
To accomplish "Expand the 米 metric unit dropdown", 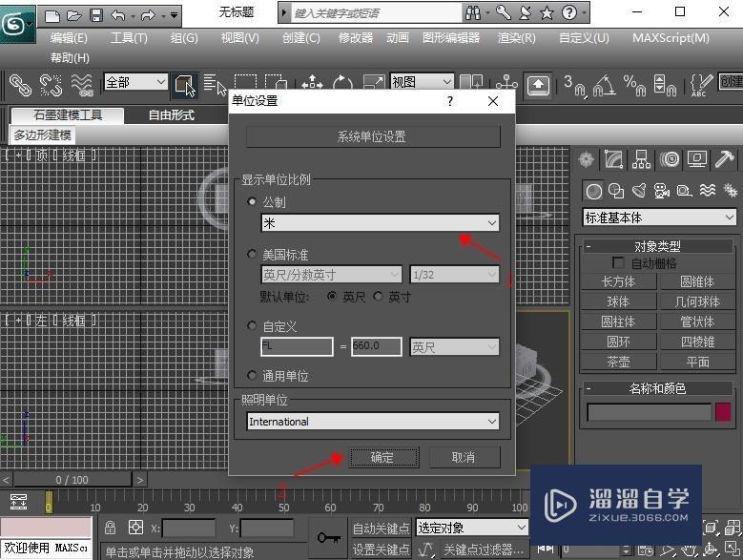I will pyautogui.click(x=381, y=222).
